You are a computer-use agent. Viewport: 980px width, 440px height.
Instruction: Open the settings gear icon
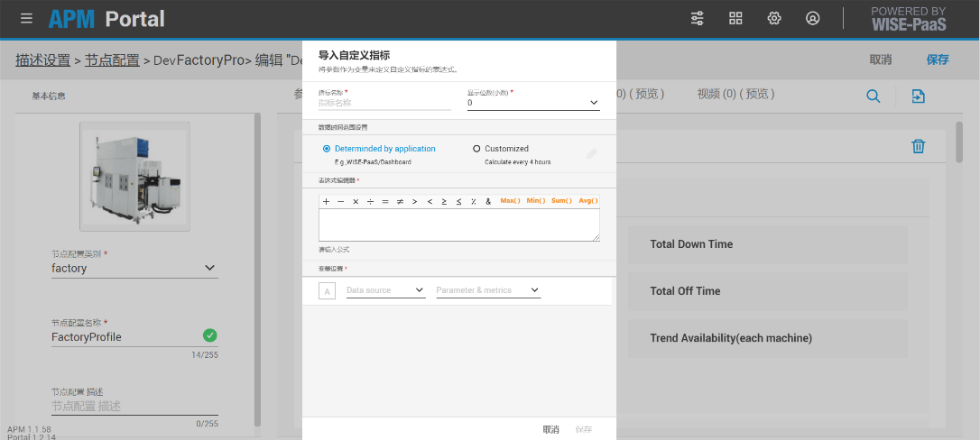click(773, 18)
